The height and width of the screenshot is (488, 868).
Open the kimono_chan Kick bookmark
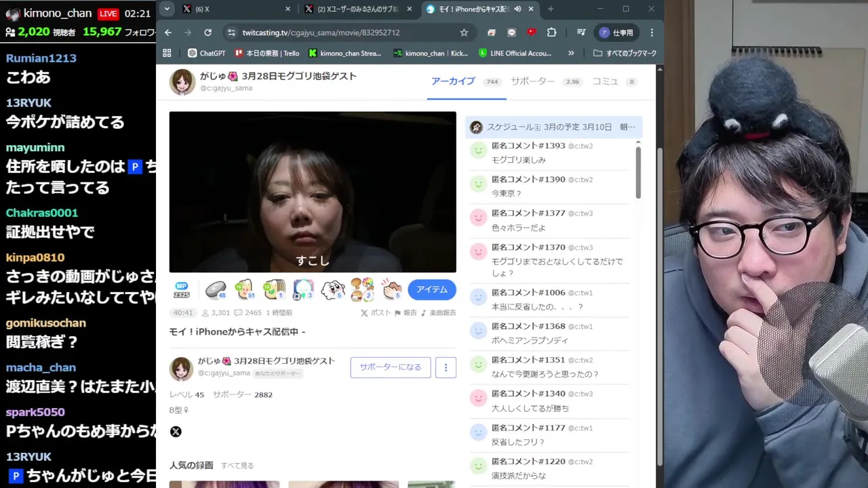click(x=431, y=53)
